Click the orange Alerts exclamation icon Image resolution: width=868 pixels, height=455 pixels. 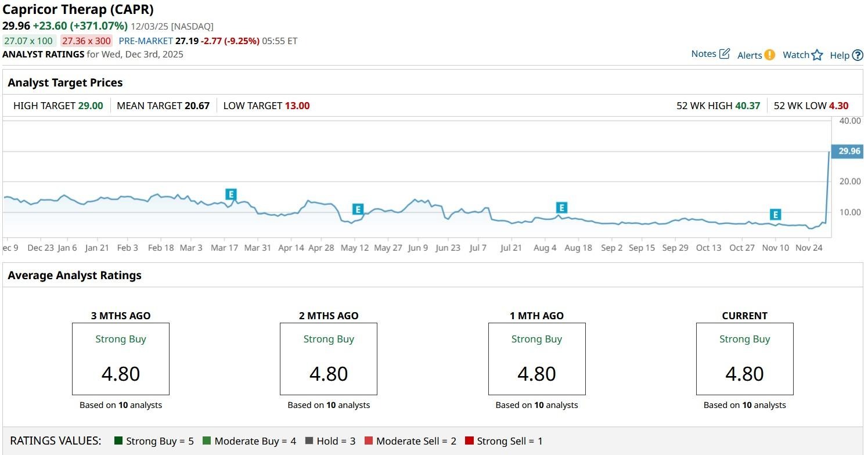769,55
